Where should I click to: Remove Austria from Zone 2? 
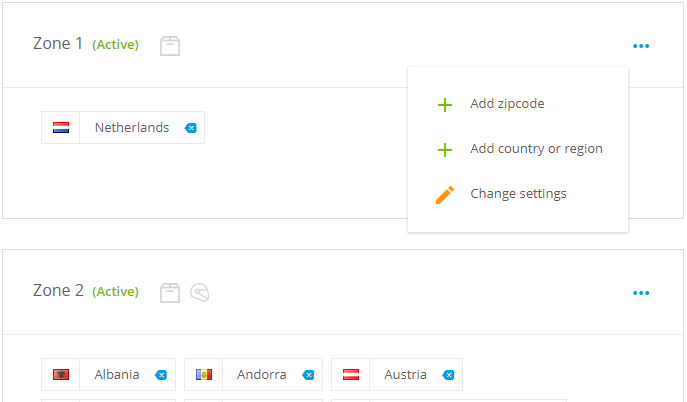448,375
